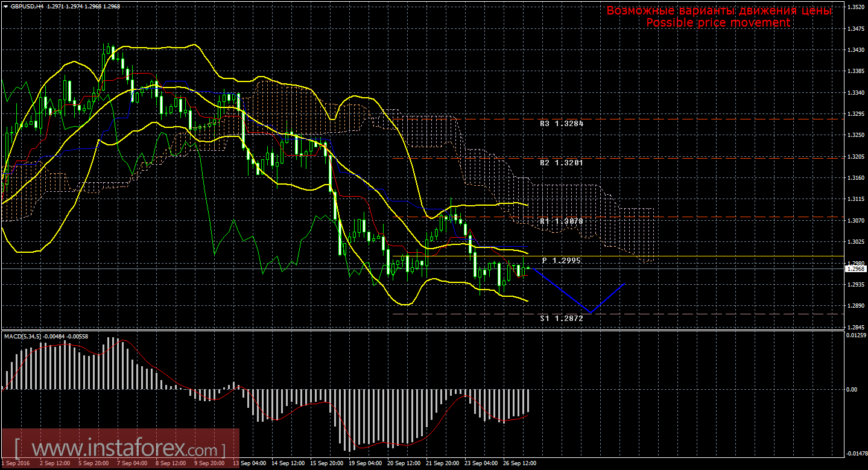Click the triangle arrow beside GBPUSD,H4
The height and width of the screenshot is (470, 868).
pos(5,6)
